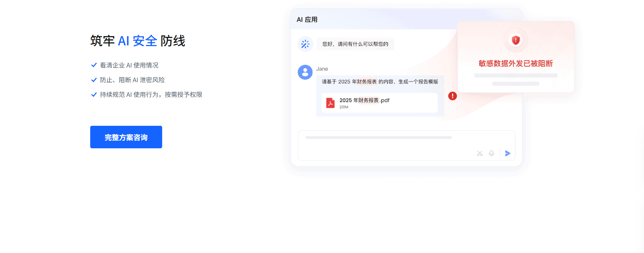This screenshot has width=644, height=253.
Task: Click the scissors screenshot icon in chat input
Action: tap(480, 153)
